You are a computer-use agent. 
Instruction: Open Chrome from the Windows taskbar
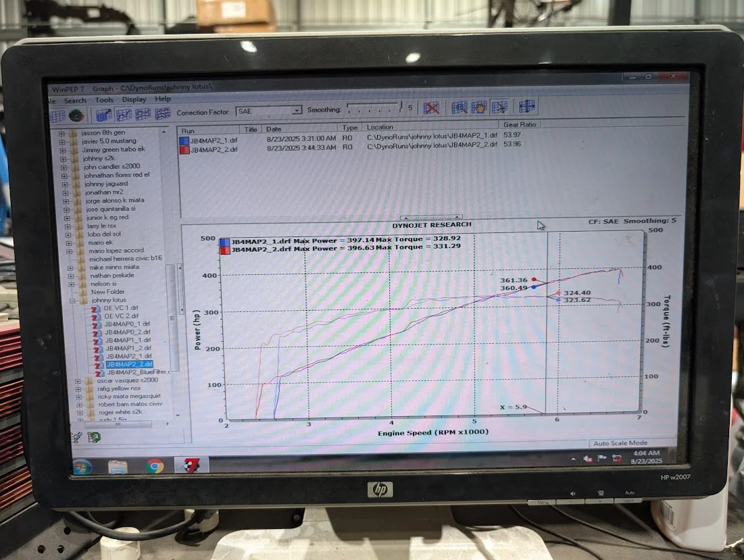point(155,466)
